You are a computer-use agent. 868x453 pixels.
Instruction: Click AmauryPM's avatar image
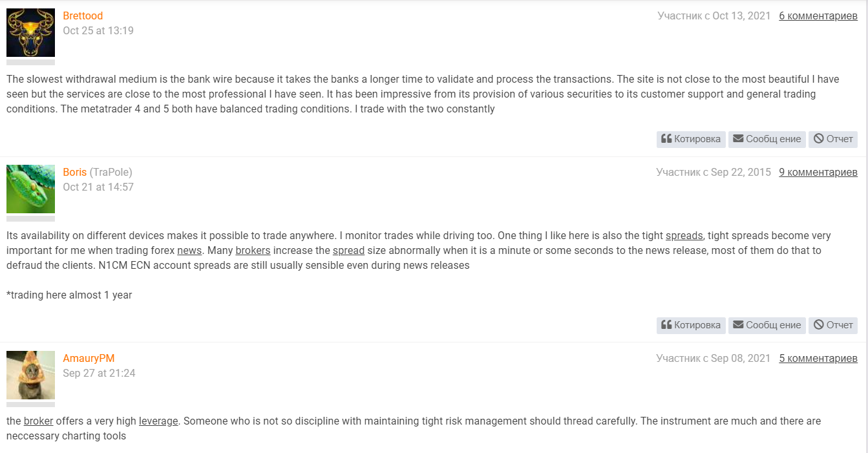click(30, 375)
